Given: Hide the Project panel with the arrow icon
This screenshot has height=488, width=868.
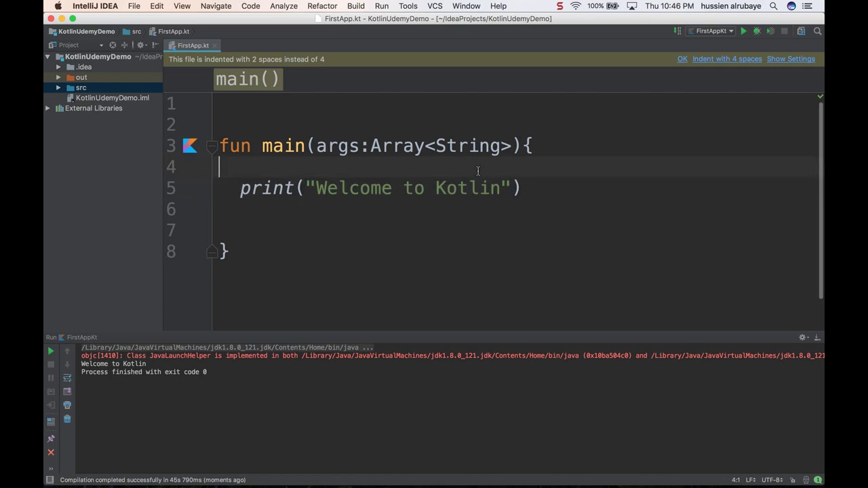Looking at the screenshot, I should [x=155, y=45].
